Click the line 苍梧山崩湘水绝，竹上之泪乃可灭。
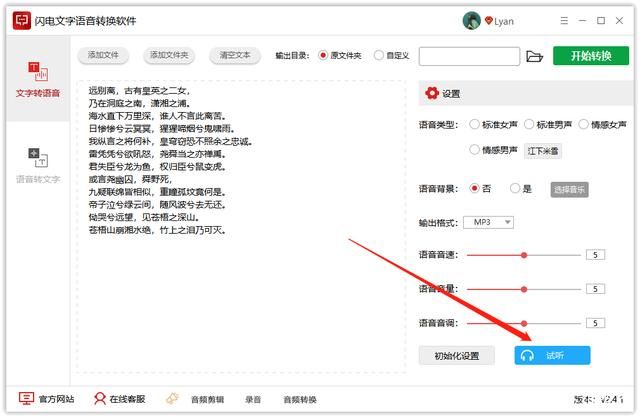 click(157, 230)
